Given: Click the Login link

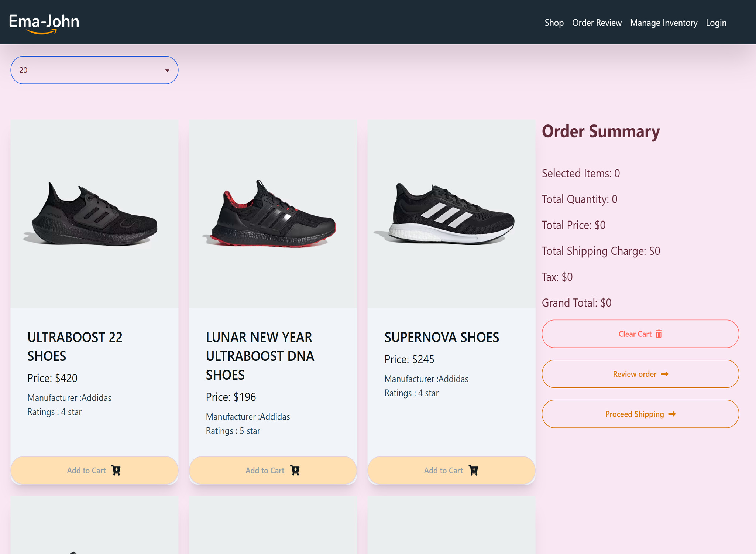Looking at the screenshot, I should (716, 23).
